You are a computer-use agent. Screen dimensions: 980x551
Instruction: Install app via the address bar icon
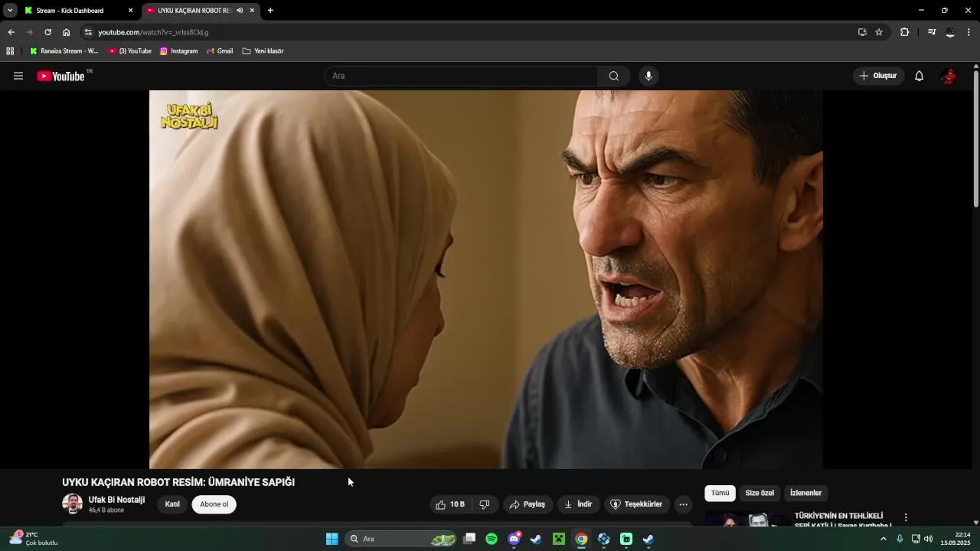click(x=862, y=32)
